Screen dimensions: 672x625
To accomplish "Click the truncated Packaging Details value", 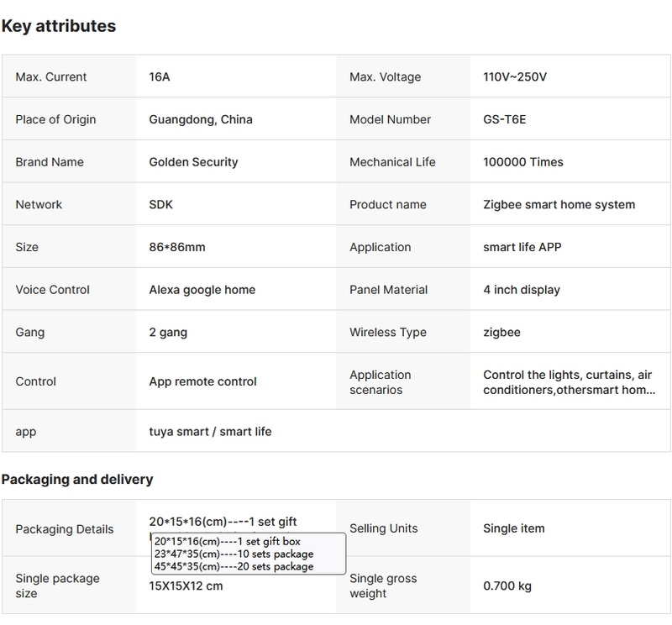I will pos(223,522).
